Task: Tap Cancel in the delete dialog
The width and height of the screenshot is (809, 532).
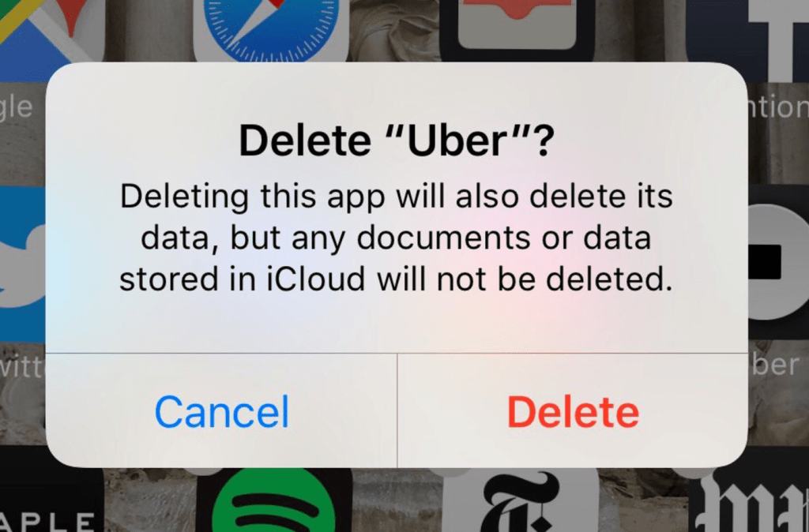Action: [x=222, y=411]
